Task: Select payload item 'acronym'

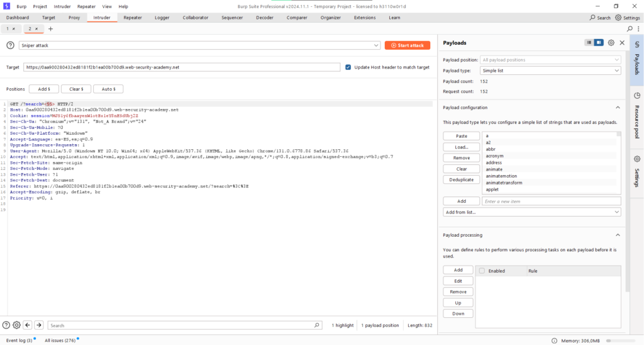Action: (x=494, y=156)
